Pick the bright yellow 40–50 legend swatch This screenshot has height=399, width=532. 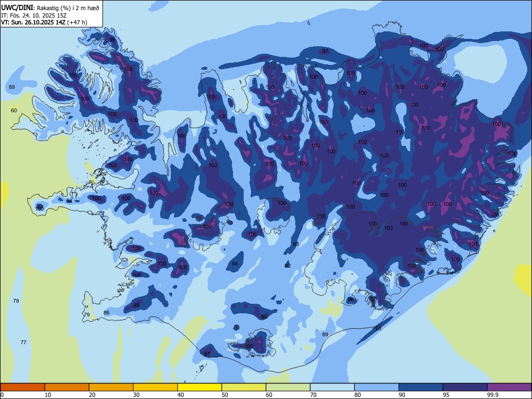(x=199, y=387)
